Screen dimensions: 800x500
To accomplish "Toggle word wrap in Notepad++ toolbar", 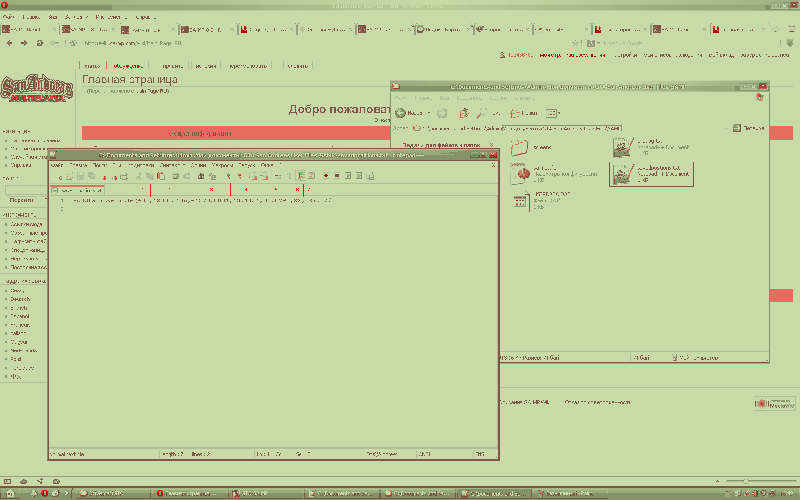I will click(301, 176).
